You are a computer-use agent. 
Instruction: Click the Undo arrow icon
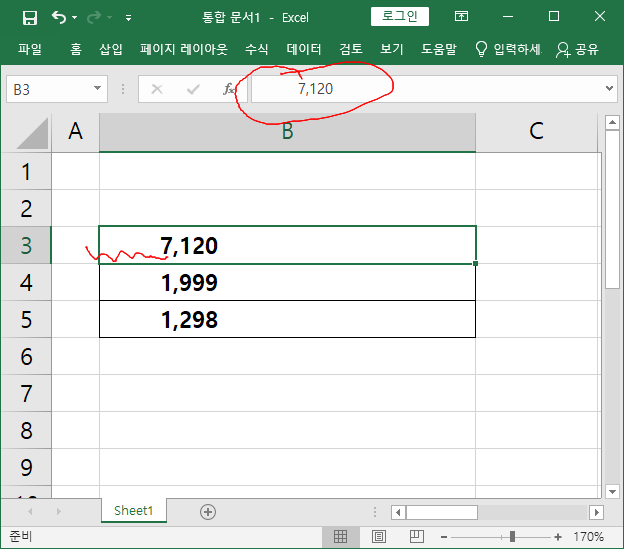(59, 18)
